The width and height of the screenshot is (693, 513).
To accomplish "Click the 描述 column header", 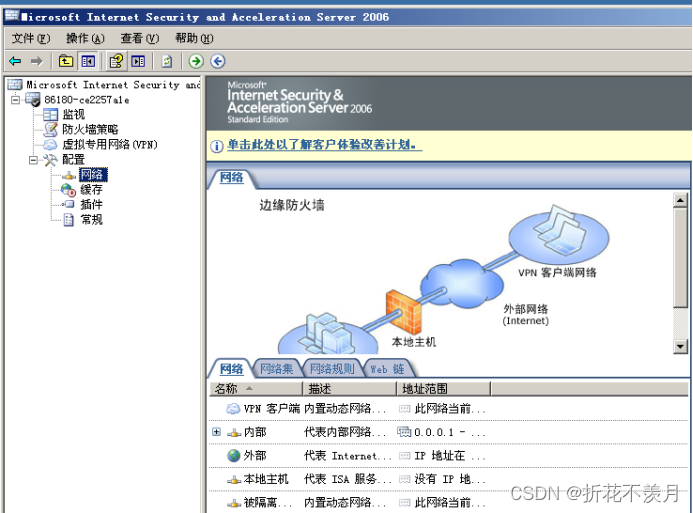I will (350, 389).
